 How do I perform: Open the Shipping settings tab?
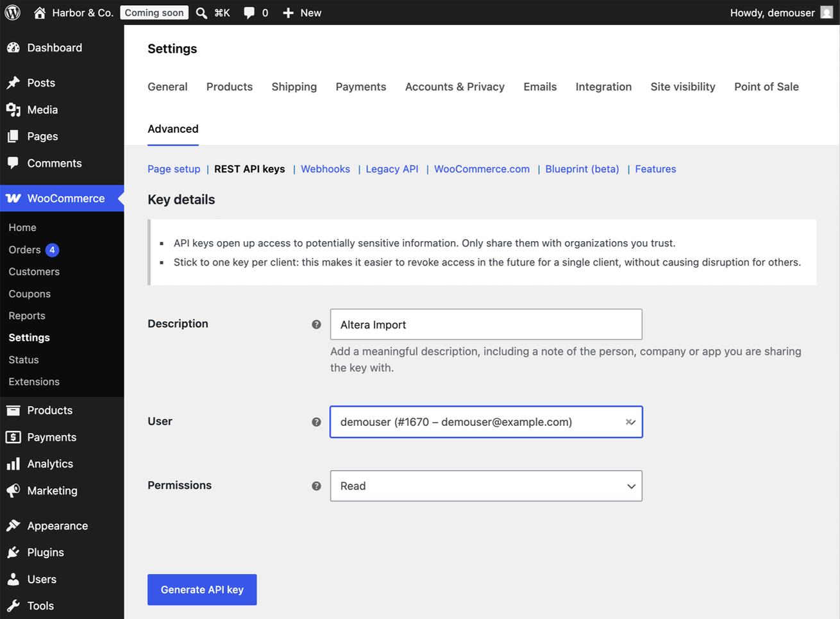[294, 87]
